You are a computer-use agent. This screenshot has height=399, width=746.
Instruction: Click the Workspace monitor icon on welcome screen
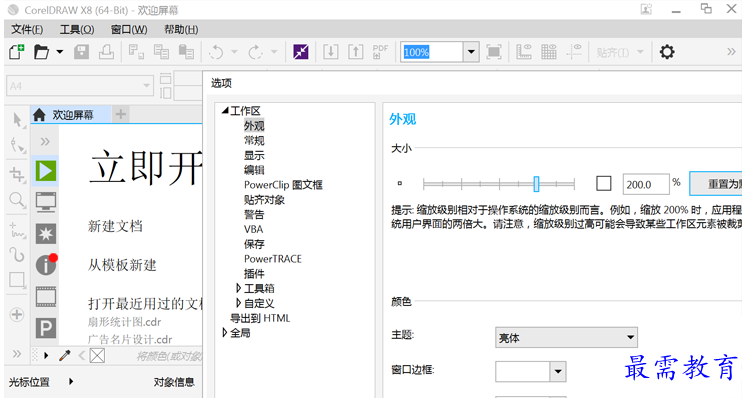coord(46,202)
